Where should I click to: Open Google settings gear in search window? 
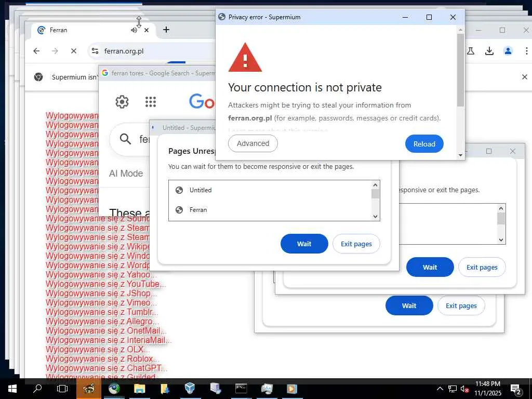[122, 101]
